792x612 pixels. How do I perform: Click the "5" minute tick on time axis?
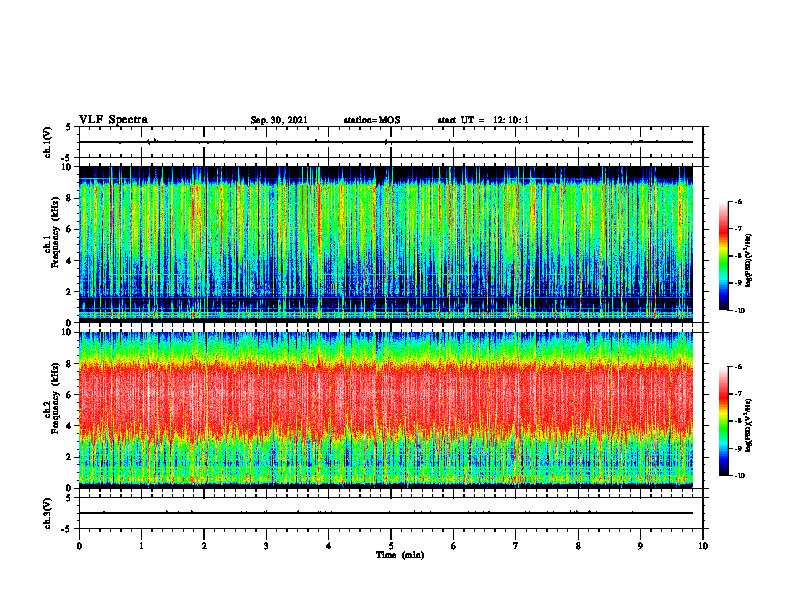tap(391, 546)
